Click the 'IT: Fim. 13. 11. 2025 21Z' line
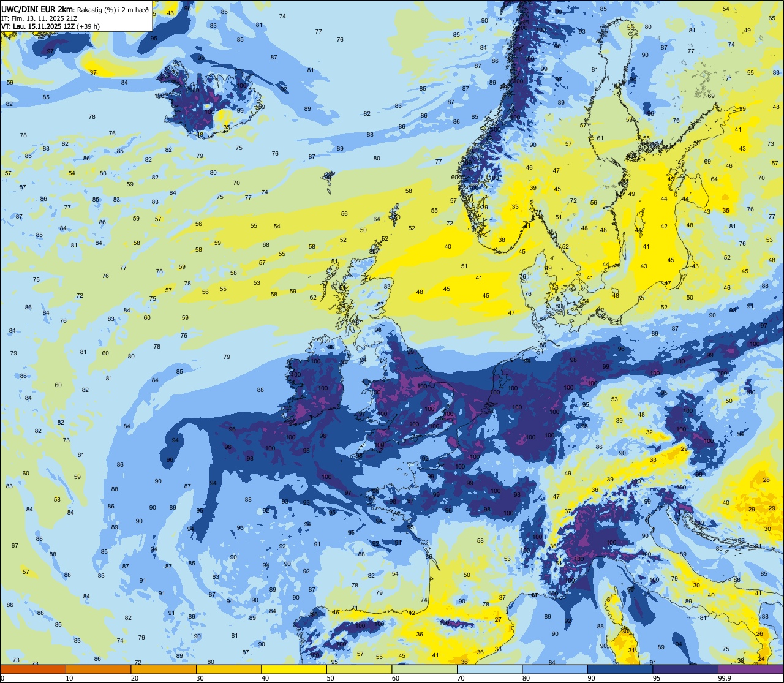784x683 pixels. (39, 18)
